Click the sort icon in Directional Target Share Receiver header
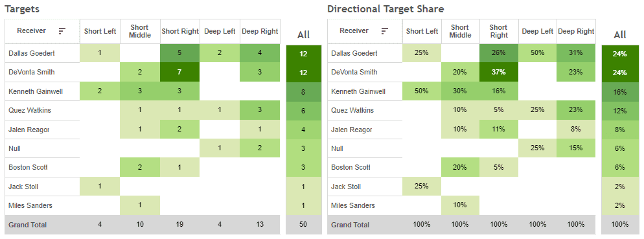 (x=385, y=31)
